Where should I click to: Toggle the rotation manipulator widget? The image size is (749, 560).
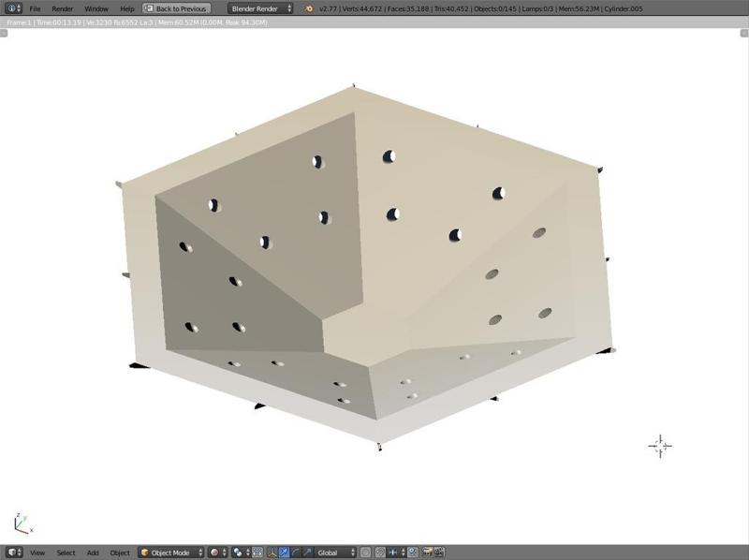(x=294, y=553)
